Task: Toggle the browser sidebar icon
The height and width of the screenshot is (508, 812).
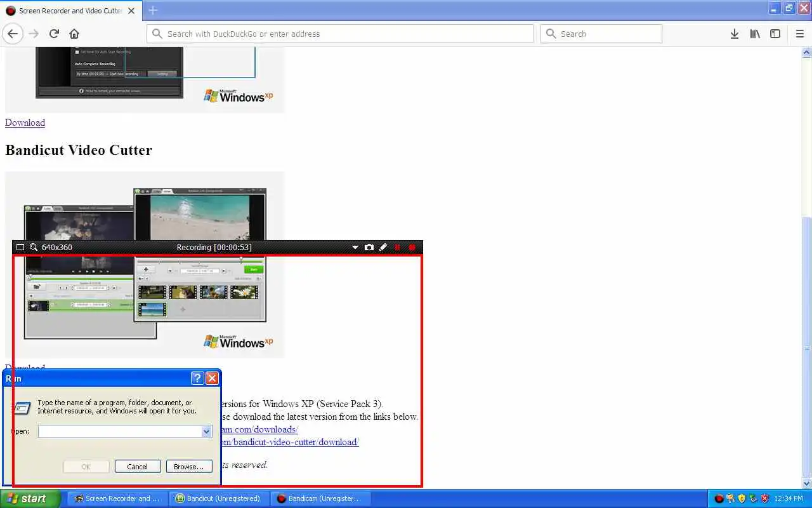Action: pyautogui.click(x=775, y=34)
